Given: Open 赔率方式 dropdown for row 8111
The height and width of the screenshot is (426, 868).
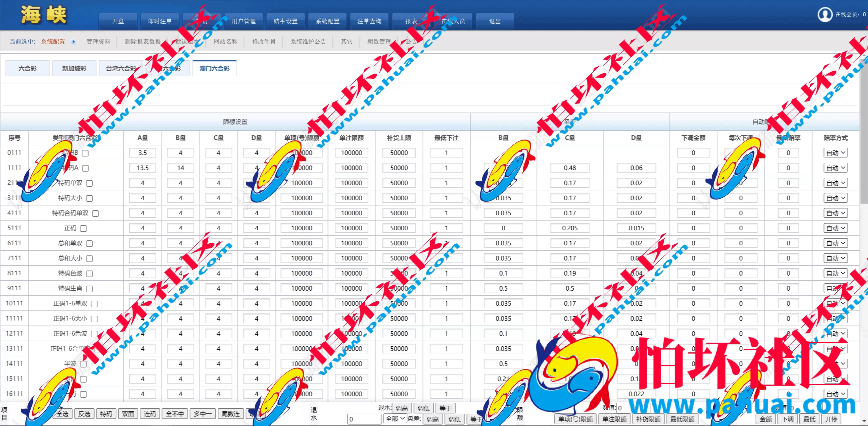Looking at the screenshot, I should (836, 274).
